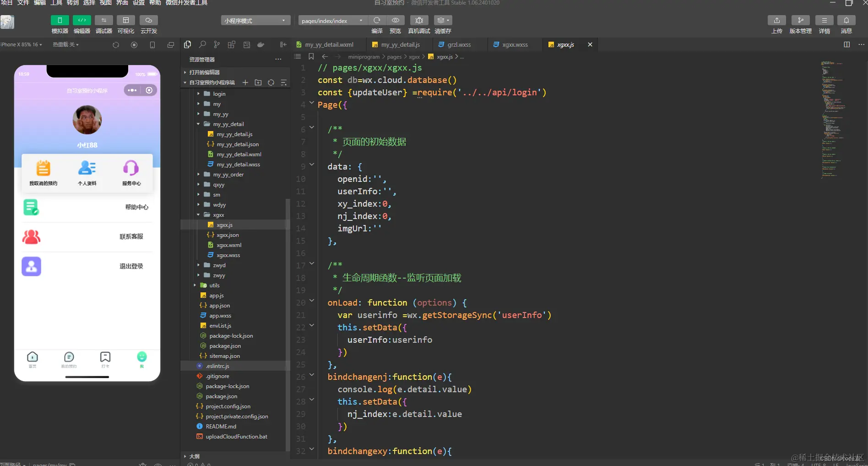Collapse all folders in file tree
Viewport: 868px width, 466px height.
coord(284,82)
